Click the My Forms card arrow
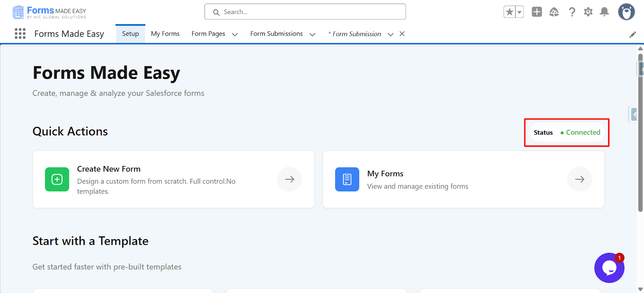This screenshot has height=293, width=644. point(580,179)
